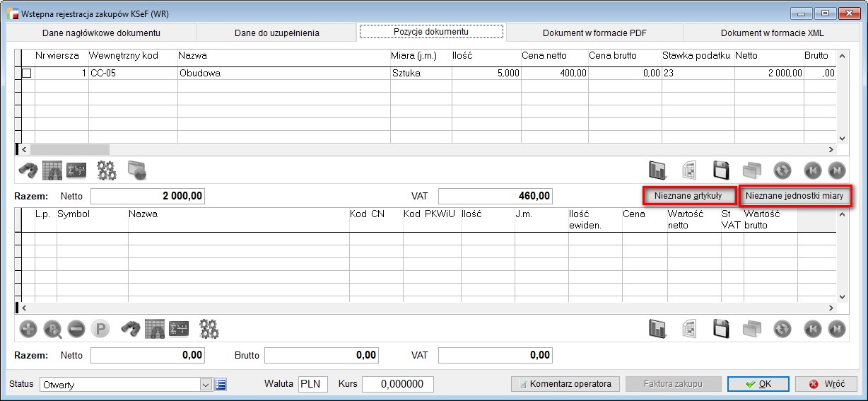Click the list icon beside Status dropdown

[221, 385]
